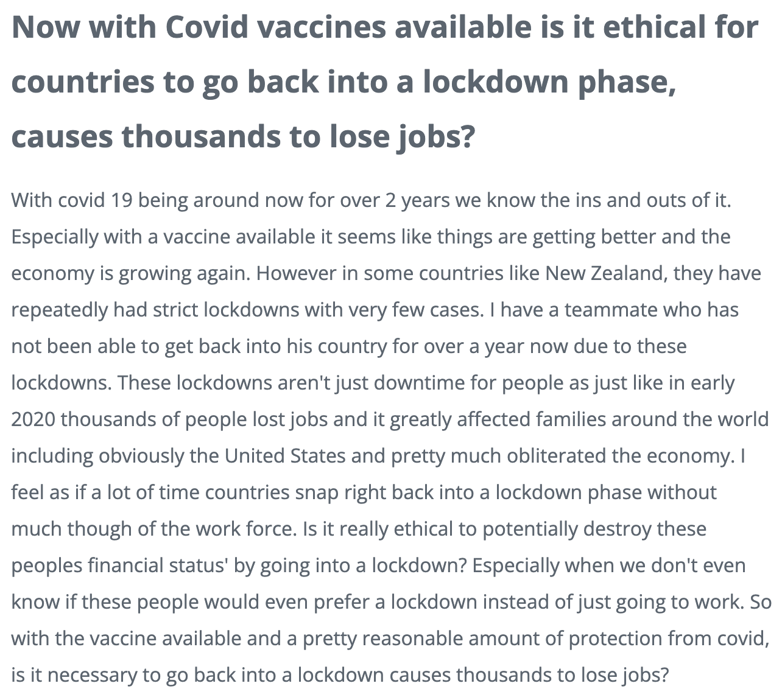782x700 pixels.
Task: Click "causes thousands to lose jobs?" heading line
Action: pos(242,136)
